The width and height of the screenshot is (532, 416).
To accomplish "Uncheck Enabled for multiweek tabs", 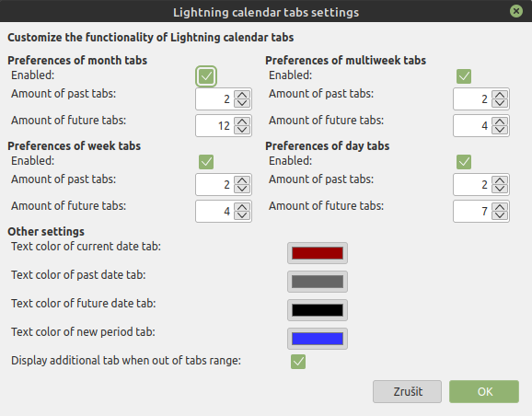I will 464,76.
